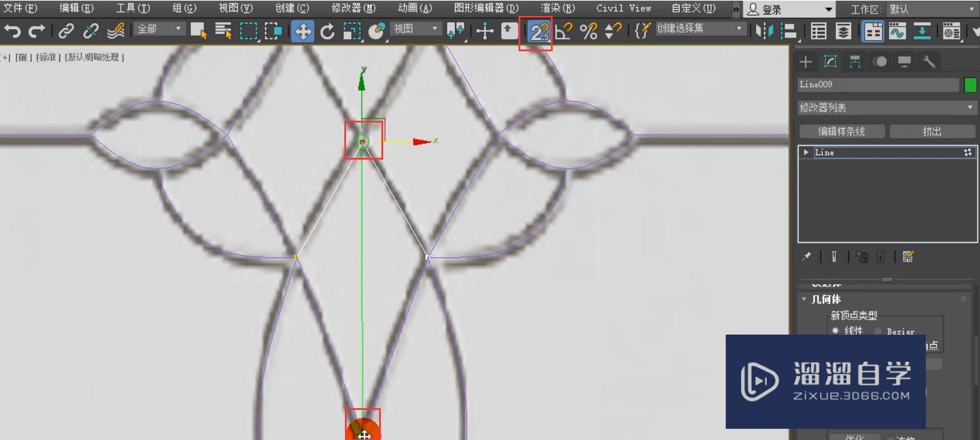Activate the Select and Scale tool
This screenshot has width=980, height=440.
pyautogui.click(x=352, y=31)
